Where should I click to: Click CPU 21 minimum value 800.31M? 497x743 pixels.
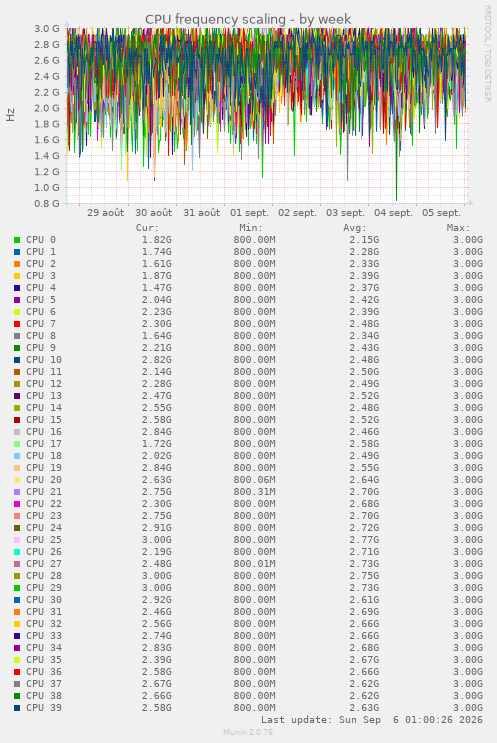(254, 491)
